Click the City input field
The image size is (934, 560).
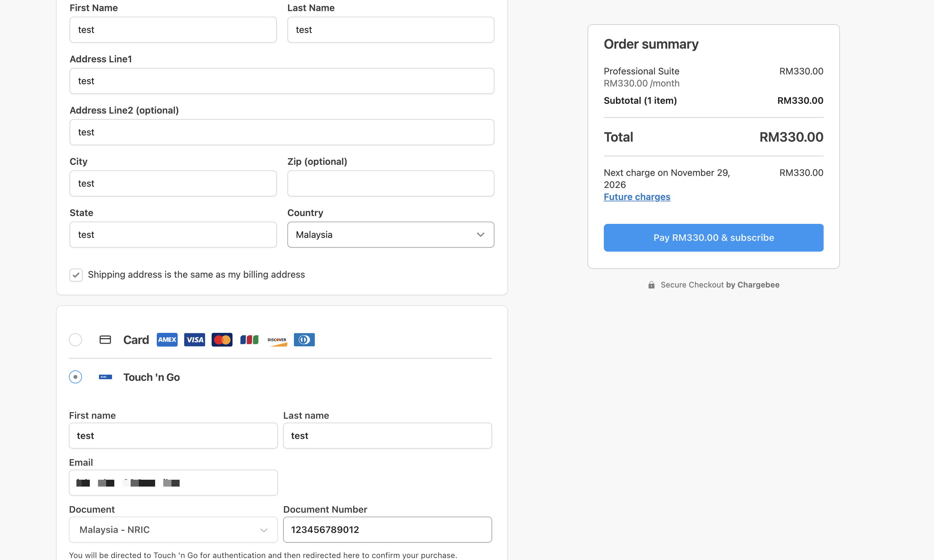pyautogui.click(x=173, y=183)
